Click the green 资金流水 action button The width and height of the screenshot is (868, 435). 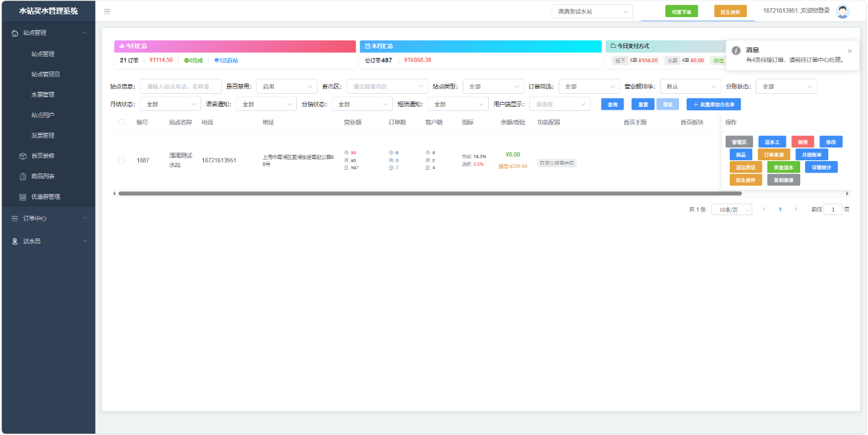coord(783,167)
